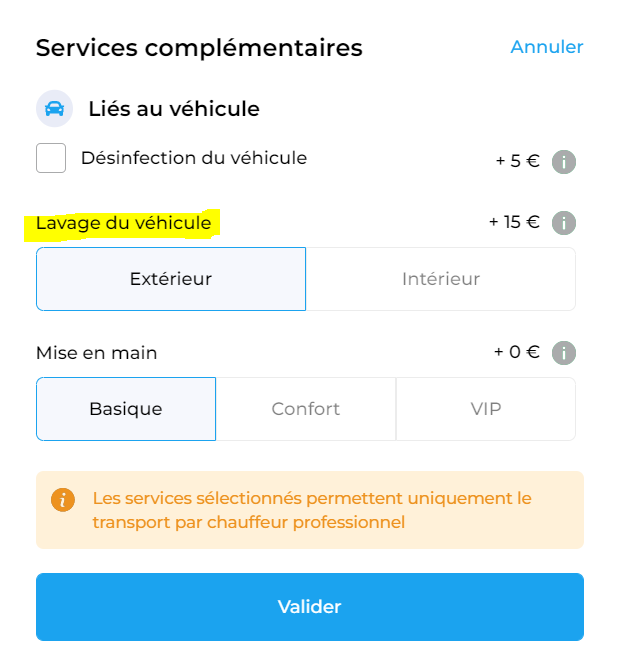This screenshot has width=619, height=659.
Task: Click the blue car icon
Action: [55, 108]
